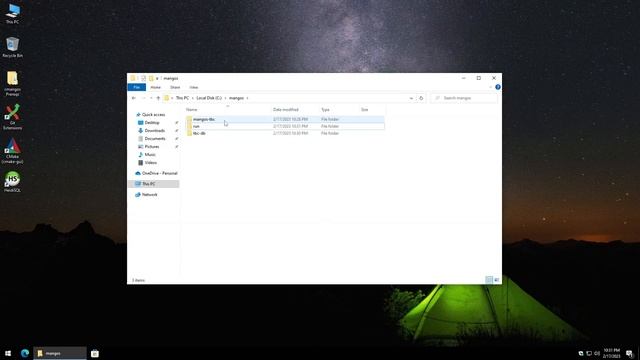Open the notification center icon

[x=629, y=353]
